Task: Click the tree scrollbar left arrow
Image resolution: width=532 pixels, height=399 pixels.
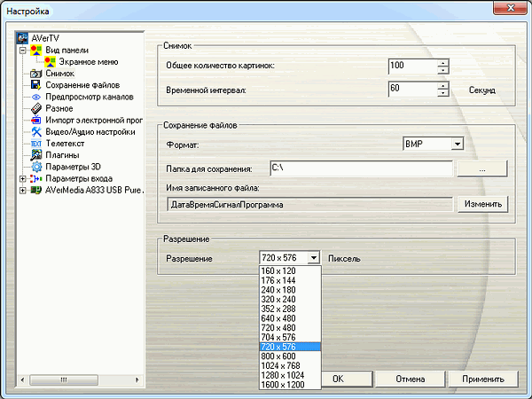Action: coord(22,379)
